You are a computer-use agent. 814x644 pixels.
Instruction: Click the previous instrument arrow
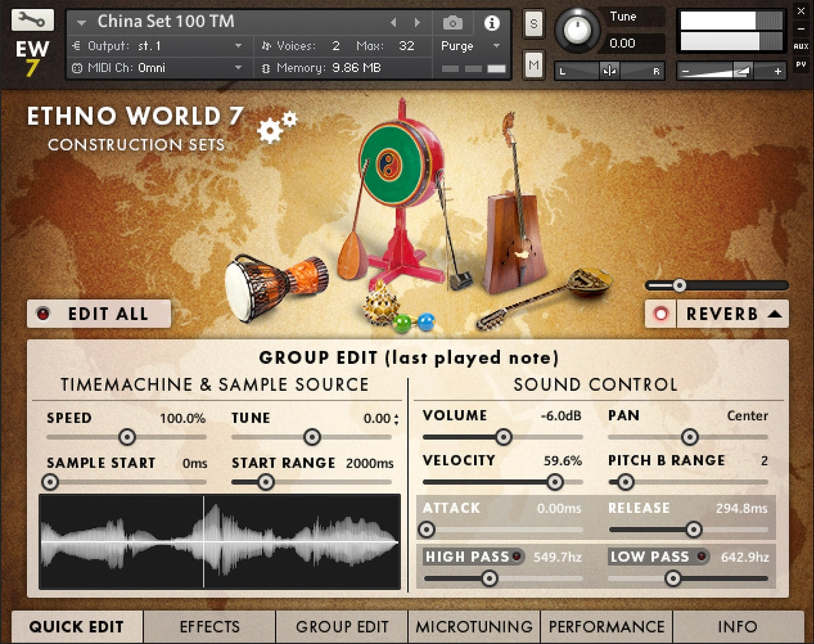point(393,22)
